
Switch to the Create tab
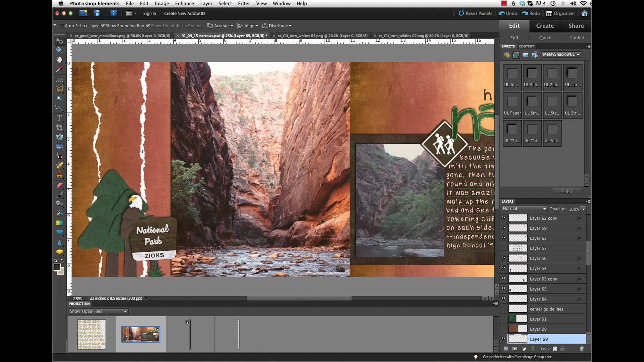(x=545, y=26)
